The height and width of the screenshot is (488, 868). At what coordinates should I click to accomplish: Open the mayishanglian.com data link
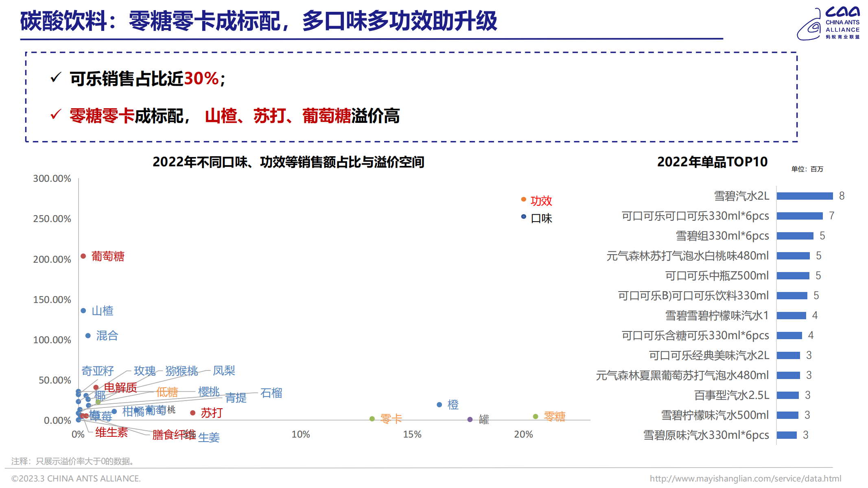pyautogui.click(x=745, y=479)
